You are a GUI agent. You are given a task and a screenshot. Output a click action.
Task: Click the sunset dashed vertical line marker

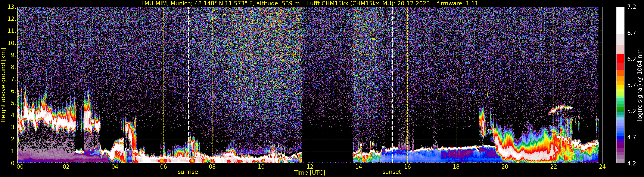click(392, 85)
